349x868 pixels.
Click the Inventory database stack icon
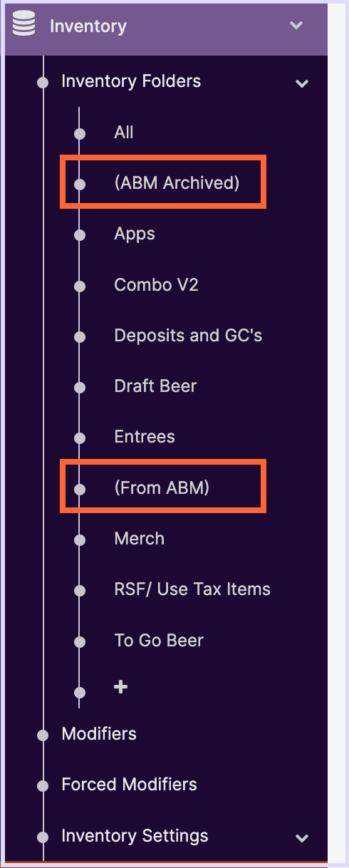click(24, 26)
